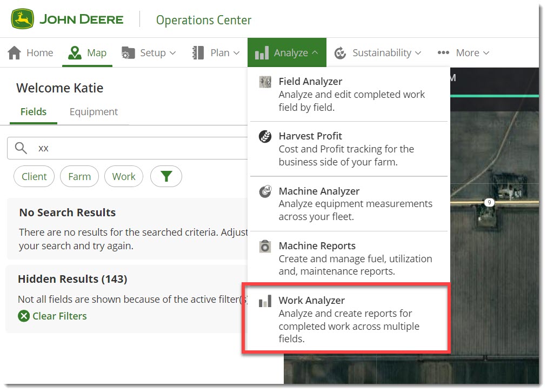Switch to the Equipment tab
Screen dimensions: 547x392
[x=94, y=112]
